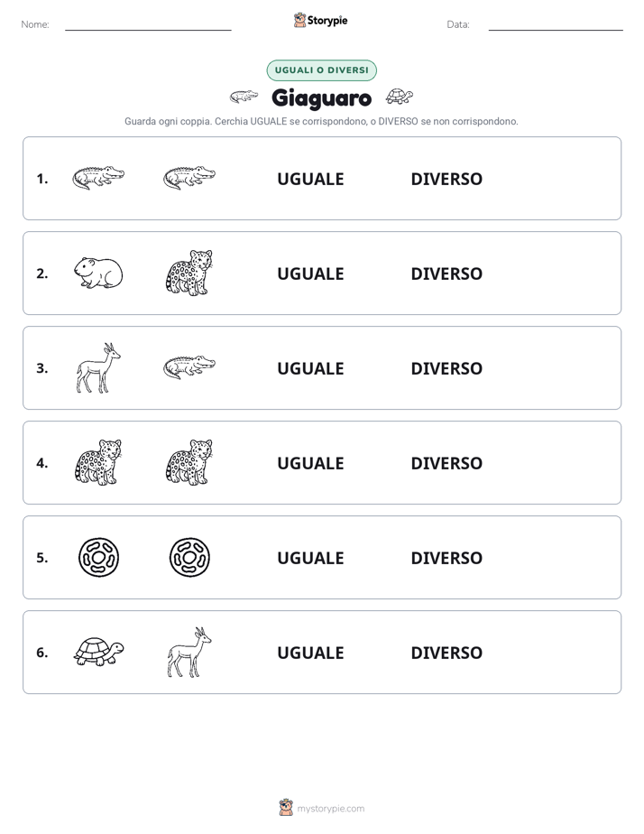Select DIVERSO in row 2
Image resolution: width=644 pixels, height=834 pixels.
pyautogui.click(x=446, y=273)
